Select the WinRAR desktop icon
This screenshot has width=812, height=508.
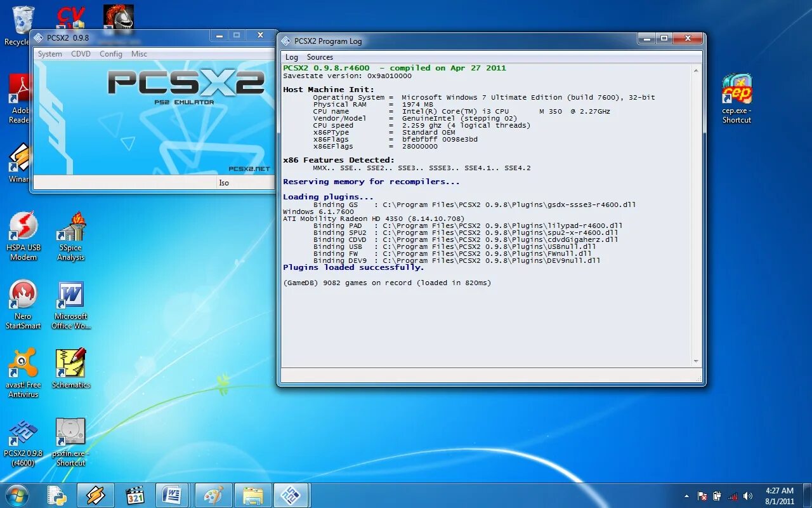[x=19, y=163]
